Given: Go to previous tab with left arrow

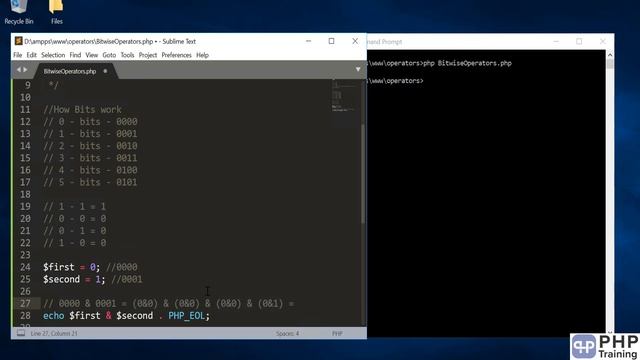Looking at the screenshot, I should pyautogui.click(x=18, y=70).
